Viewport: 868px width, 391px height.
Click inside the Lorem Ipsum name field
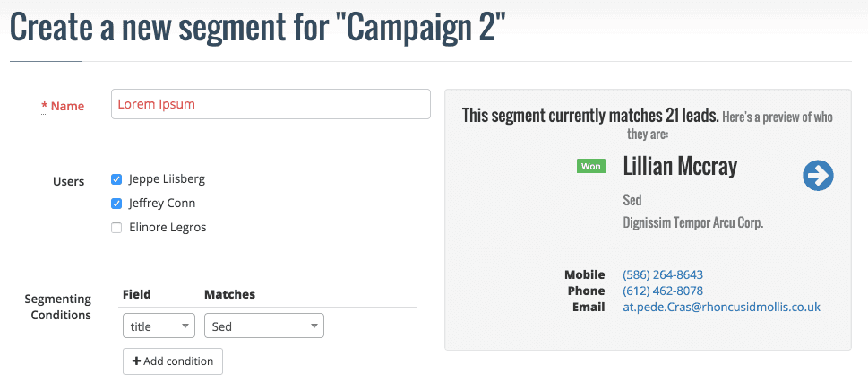(270, 104)
